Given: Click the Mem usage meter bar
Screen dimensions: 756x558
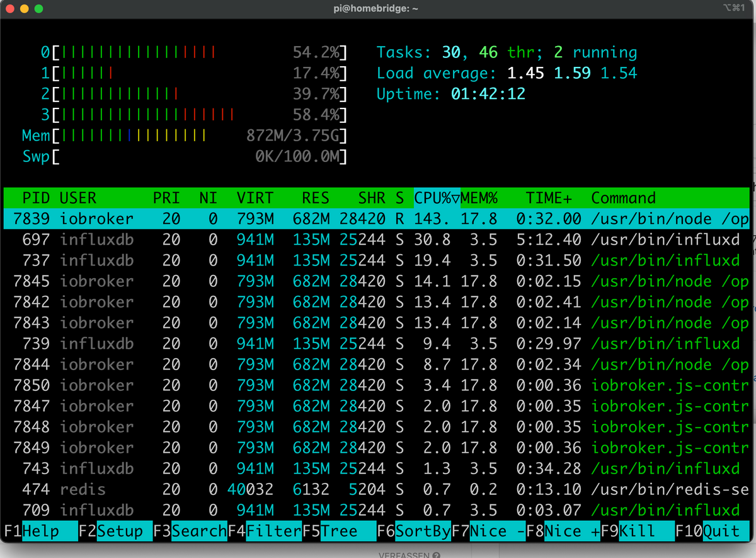Looking at the screenshot, I should point(185,136).
